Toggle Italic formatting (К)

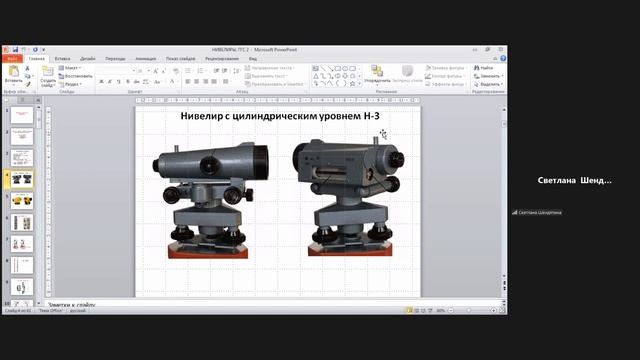pos(110,82)
